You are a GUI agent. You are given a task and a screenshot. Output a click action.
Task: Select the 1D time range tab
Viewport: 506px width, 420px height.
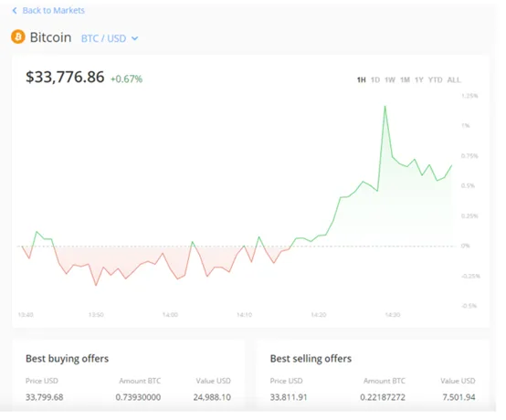tap(375, 79)
